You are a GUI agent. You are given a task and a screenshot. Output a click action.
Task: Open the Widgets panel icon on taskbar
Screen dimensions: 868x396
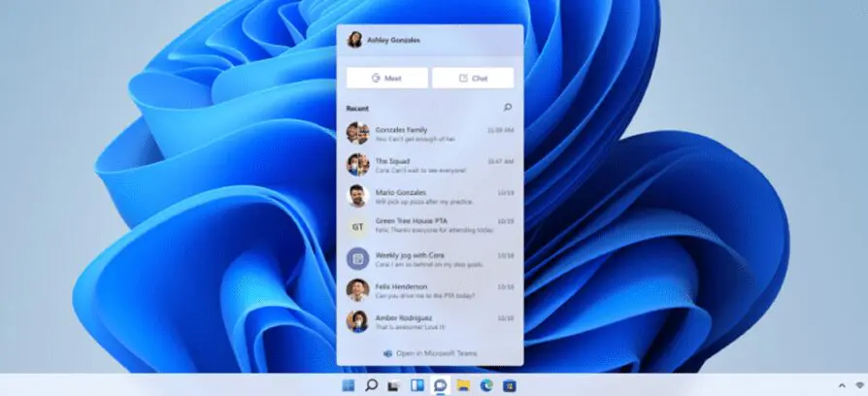[x=417, y=385]
